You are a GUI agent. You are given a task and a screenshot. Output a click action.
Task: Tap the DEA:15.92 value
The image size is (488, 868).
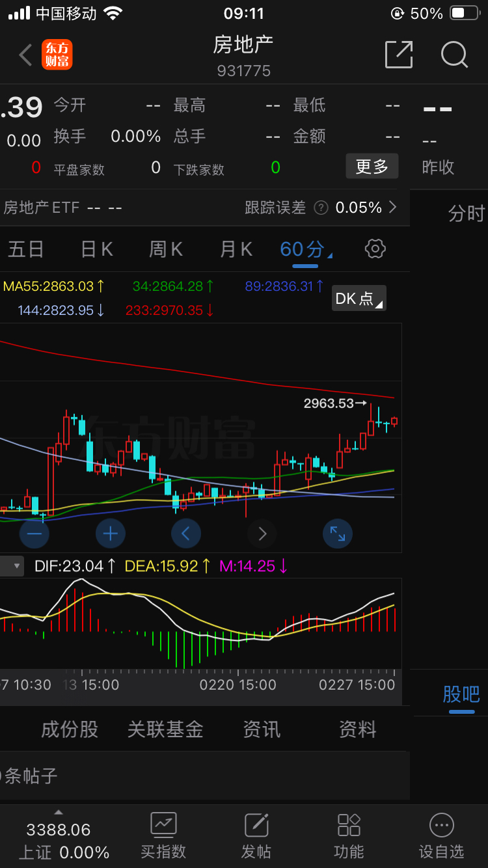168,566
